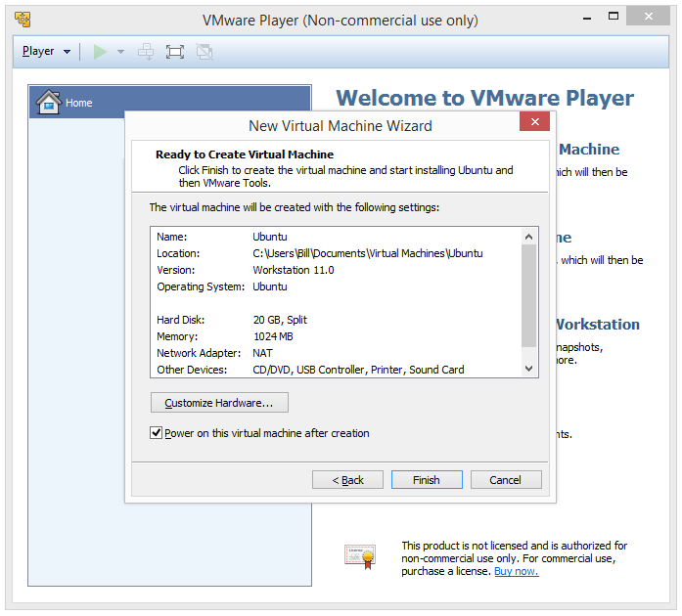Click the Other Devices list value
682x616 pixels.
358,370
